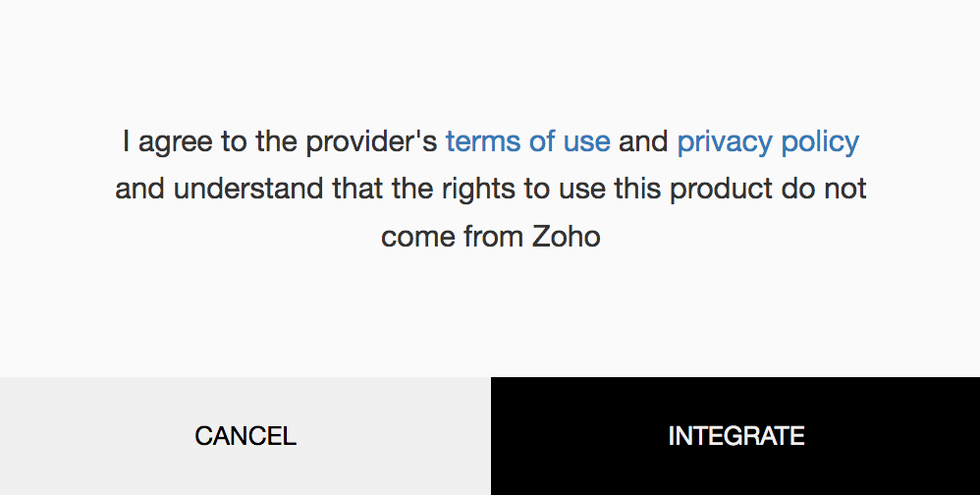Image resolution: width=980 pixels, height=495 pixels.
Task: Follow the blue "terms of use" hyperlink
Action: click(x=527, y=141)
